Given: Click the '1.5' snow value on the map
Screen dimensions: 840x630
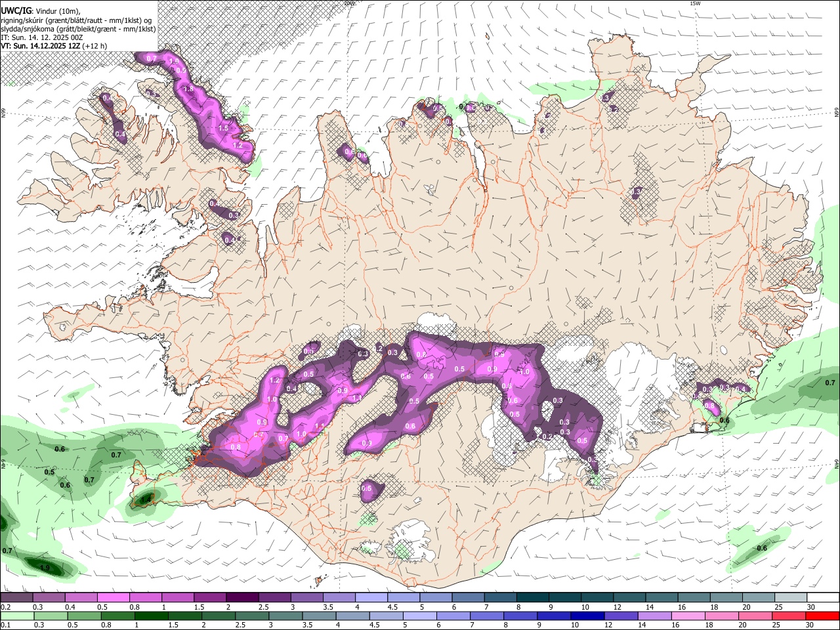Looking at the screenshot, I should pyautogui.click(x=223, y=128).
